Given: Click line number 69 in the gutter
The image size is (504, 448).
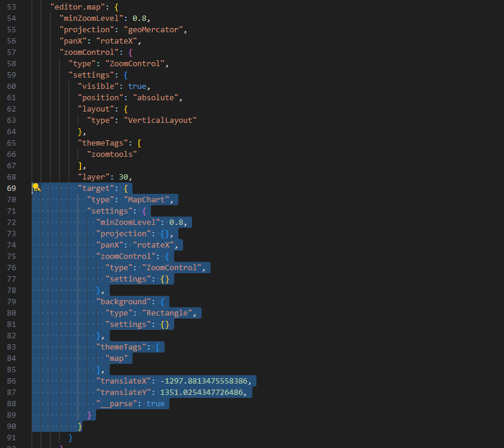Looking at the screenshot, I should click(x=12, y=187).
